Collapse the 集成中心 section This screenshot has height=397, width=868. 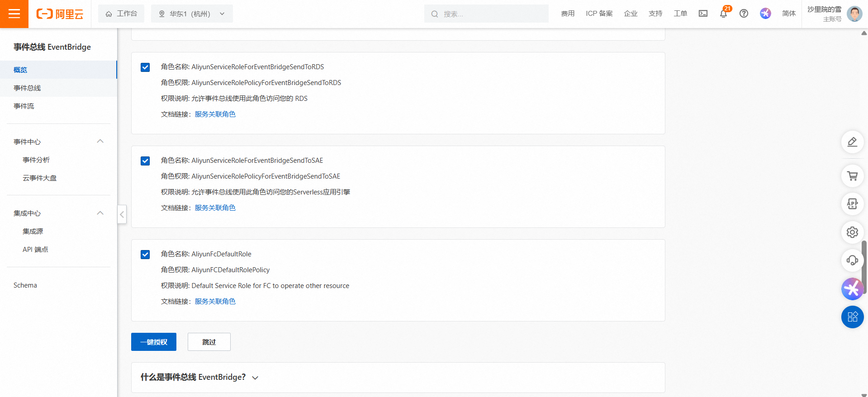coord(100,213)
